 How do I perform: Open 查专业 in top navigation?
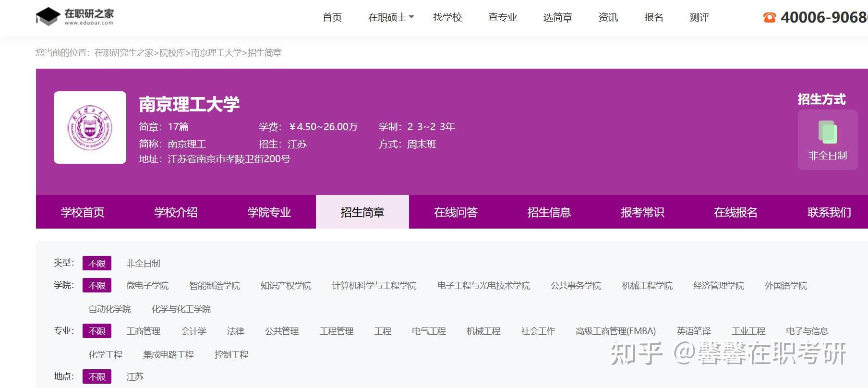pyautogui.click(x=503, y=17)
